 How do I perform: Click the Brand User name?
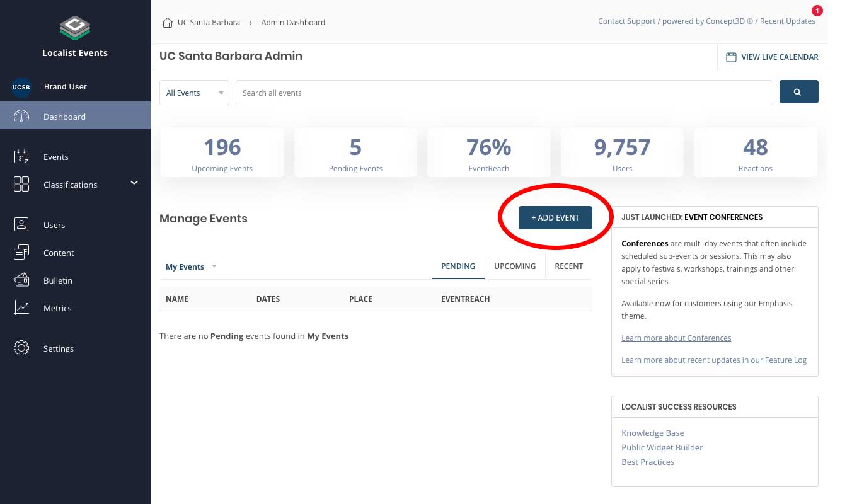tap(66, 87)
